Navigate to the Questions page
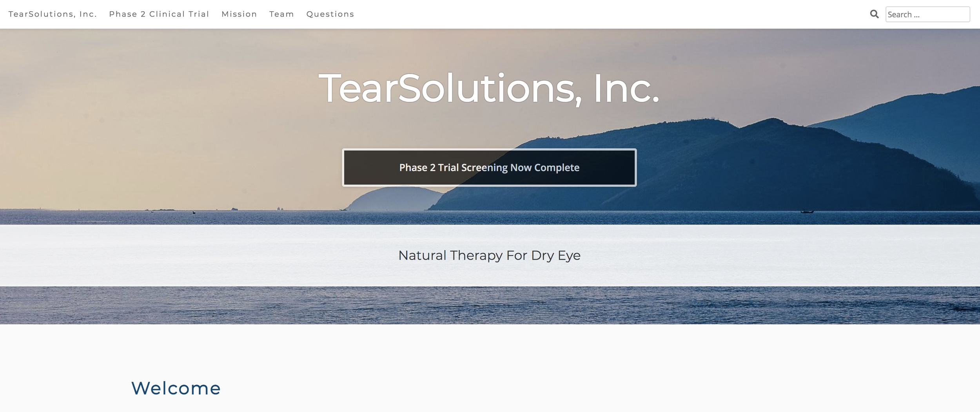 [330, 14]
